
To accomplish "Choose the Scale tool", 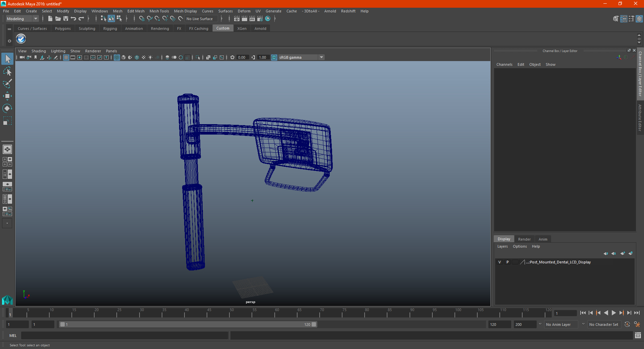I will pyautogui.click(x=7, y=120).
